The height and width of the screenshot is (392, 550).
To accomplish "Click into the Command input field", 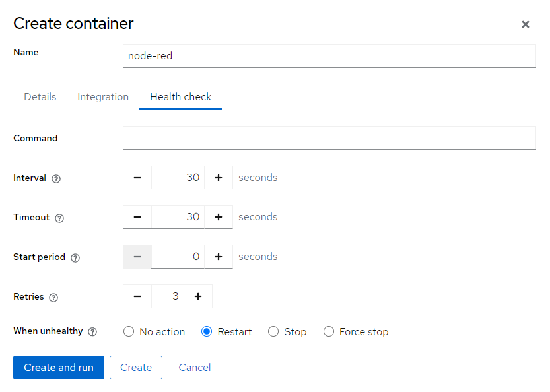I will [329, 138].
